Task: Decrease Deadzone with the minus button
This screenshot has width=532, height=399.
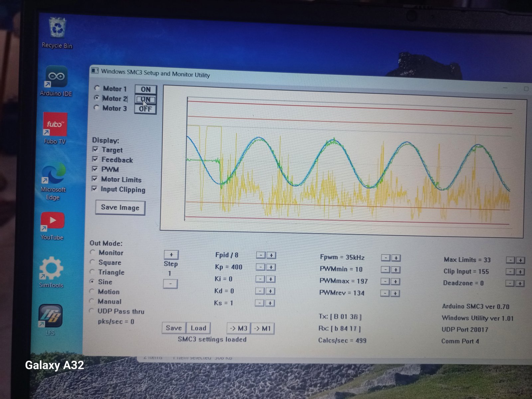Action: 510,283
